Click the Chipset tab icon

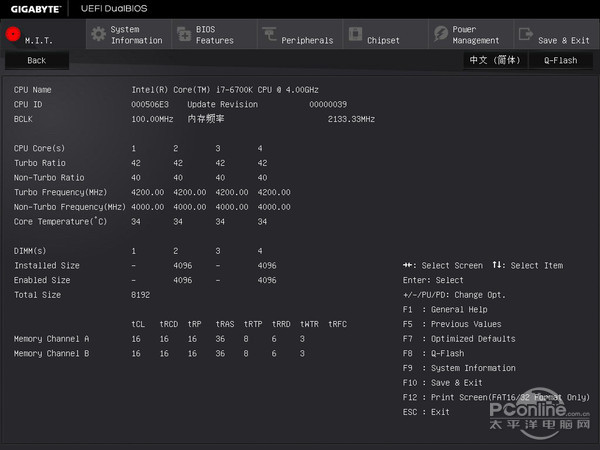click(x=355, y=35)
